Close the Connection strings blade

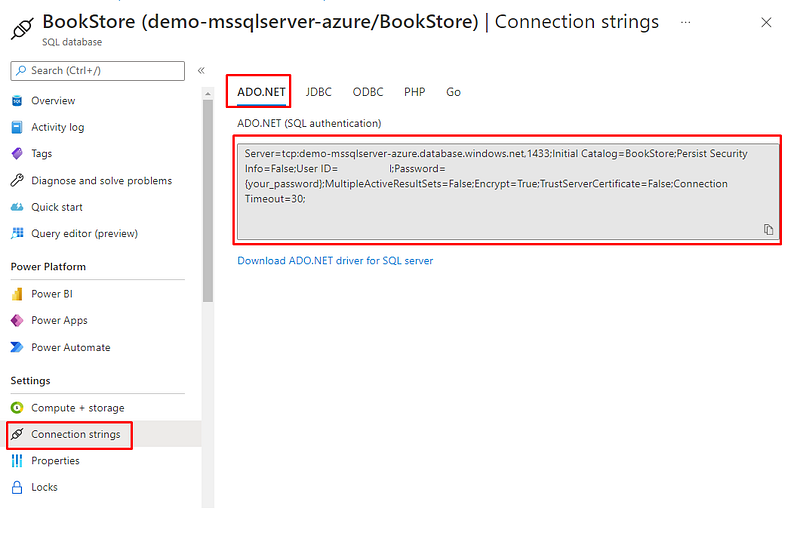[x=766, y=22]
